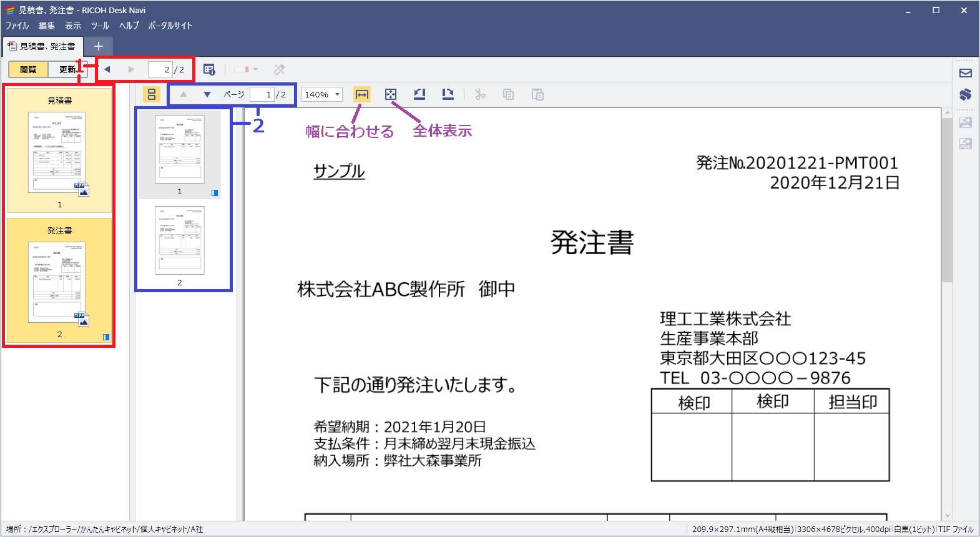Open the sticky note color dropdown arrow
Image resolution: width=980 pixels, height=537 pixels.
click(255, 69)
